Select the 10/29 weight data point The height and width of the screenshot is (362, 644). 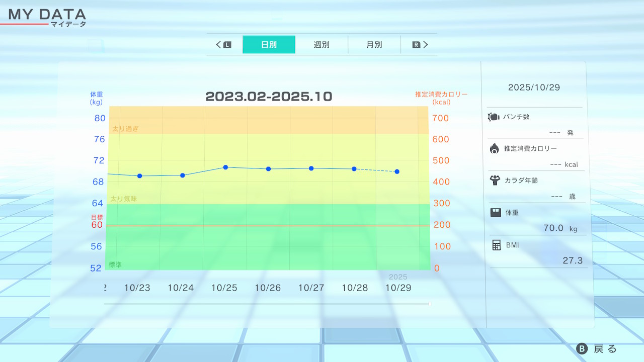(x=397, y=172)
